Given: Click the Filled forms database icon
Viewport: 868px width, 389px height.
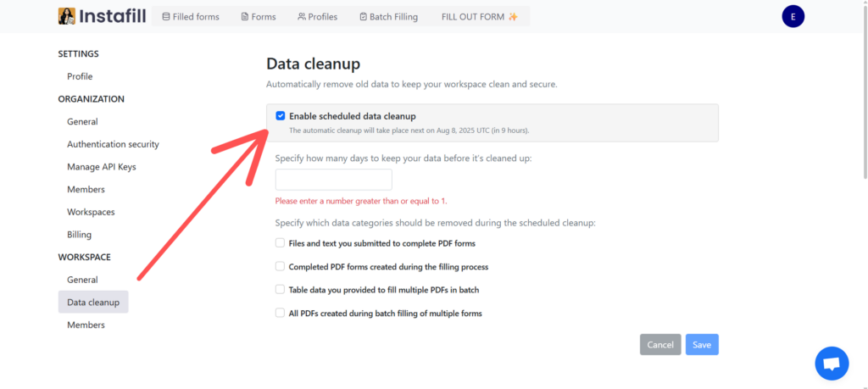Looking at the screenshot, I should pos(165,17).
